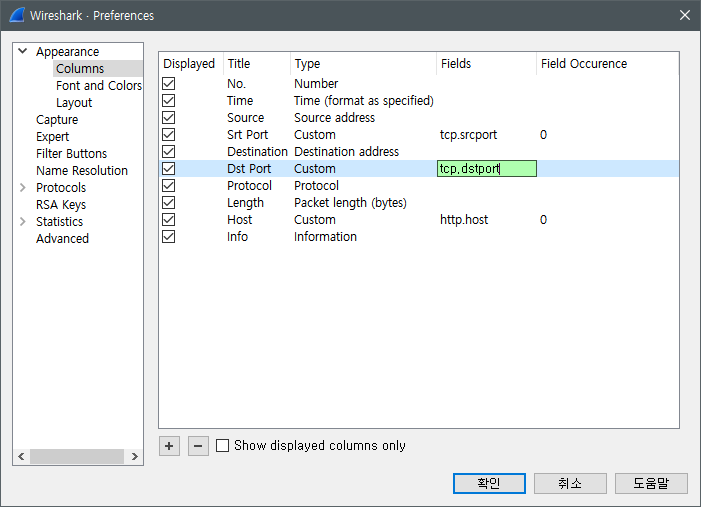Select Appearance category label
The height and width of the screenshot is (507, 701).
pos(68,51)
